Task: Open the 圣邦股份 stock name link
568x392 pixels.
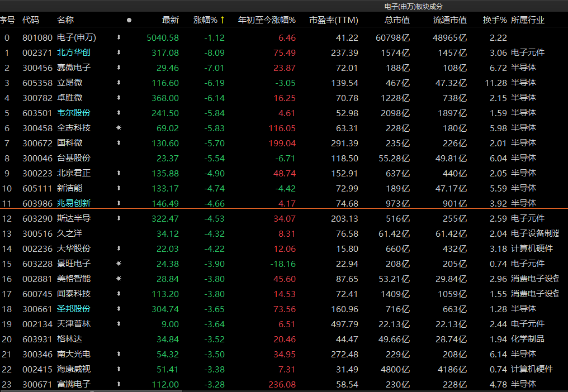Action: pyautogui.click(x=74, y=309)
